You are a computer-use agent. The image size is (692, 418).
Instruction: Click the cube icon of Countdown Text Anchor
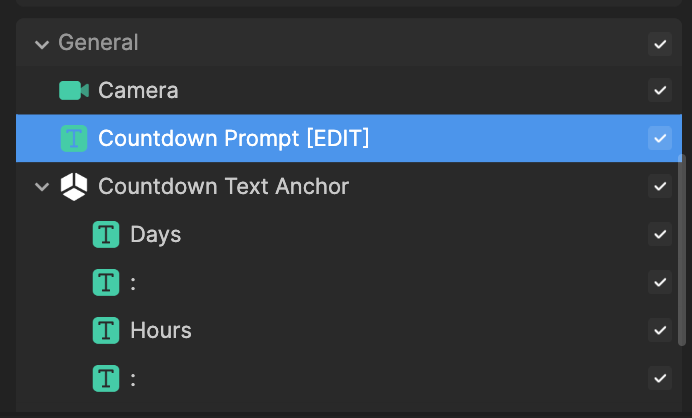coord(74,186)
